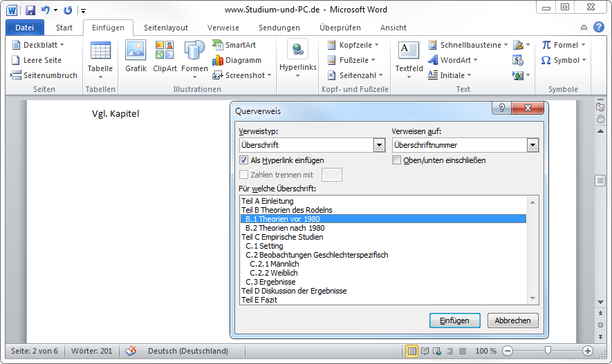
Task: Click the Querverweis dialog help button
Action: tap(502, 108)
